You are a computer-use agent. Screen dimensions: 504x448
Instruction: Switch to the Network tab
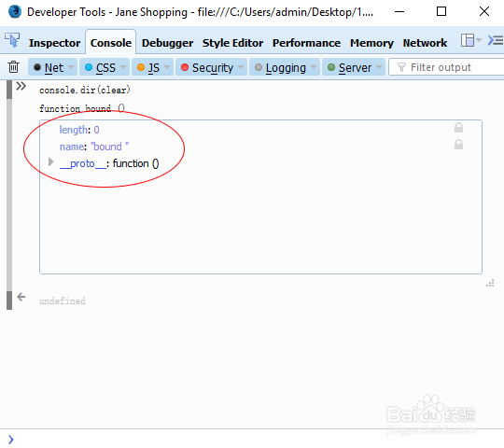click(x=425, y=43)
